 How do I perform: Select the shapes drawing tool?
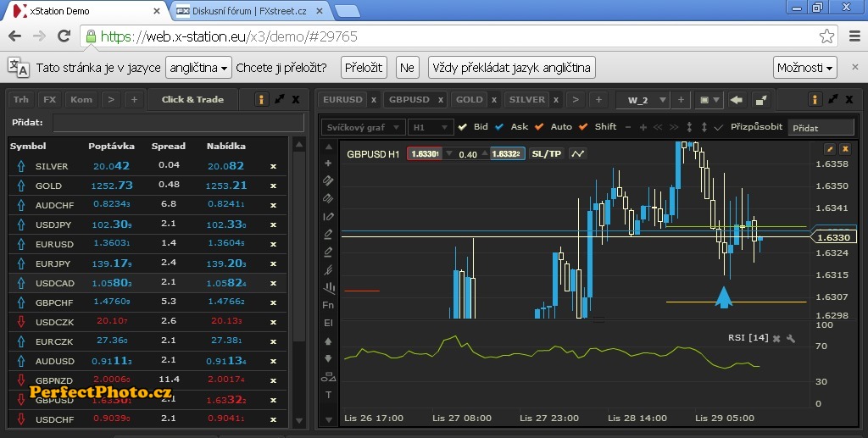click(x=328, y=377)
